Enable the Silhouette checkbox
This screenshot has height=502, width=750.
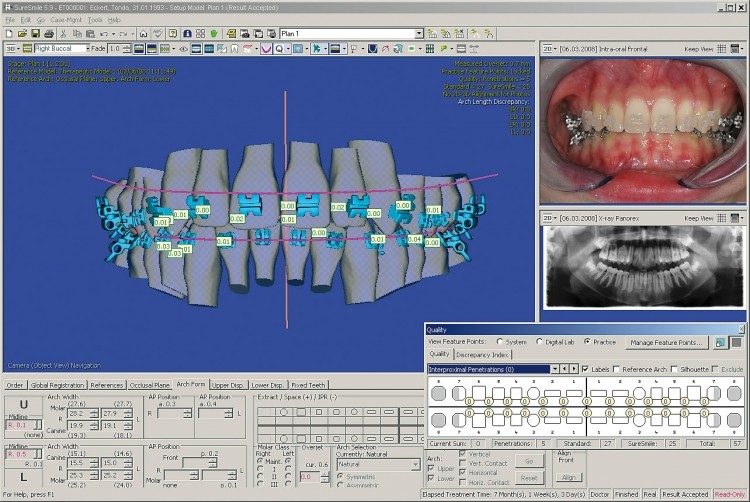click(674, 369)
